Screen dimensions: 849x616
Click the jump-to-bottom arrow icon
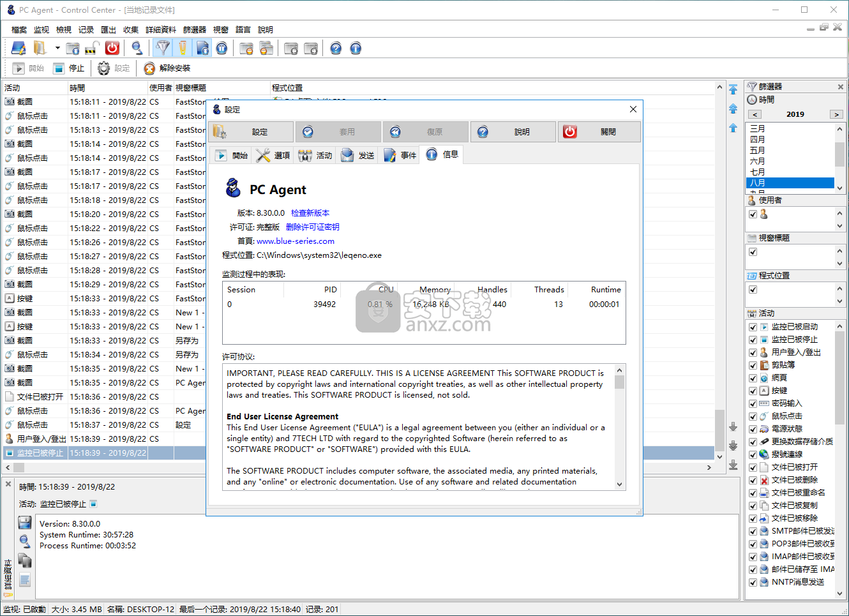(733, 464)
